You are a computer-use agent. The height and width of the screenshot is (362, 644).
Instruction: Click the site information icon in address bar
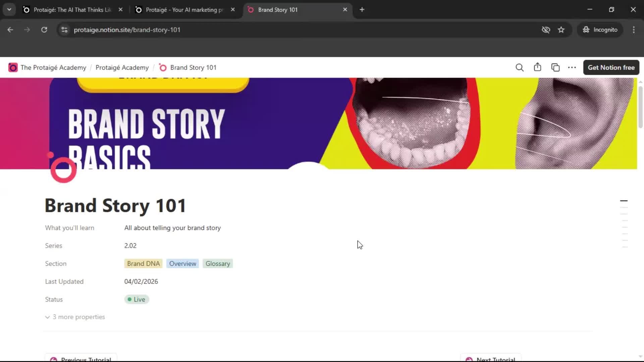coord(64,29)
